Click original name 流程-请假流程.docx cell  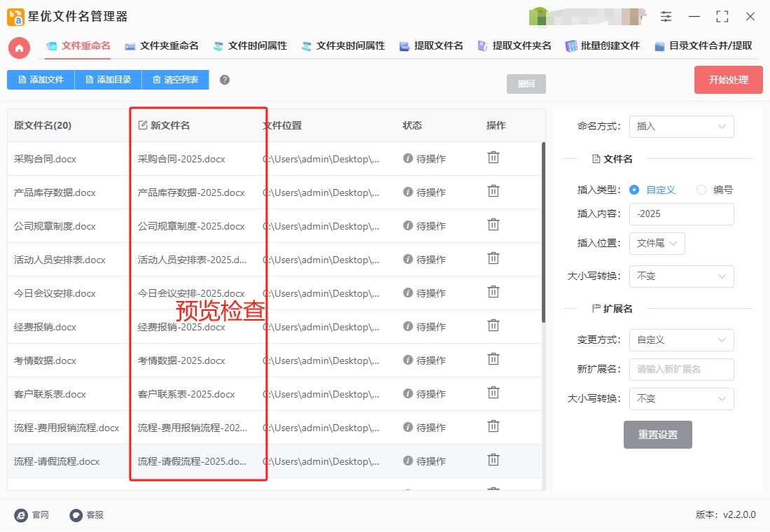coord(57,461)
